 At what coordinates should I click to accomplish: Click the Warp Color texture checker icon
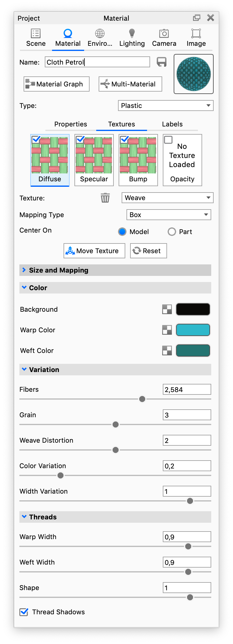tap(167, 330)
